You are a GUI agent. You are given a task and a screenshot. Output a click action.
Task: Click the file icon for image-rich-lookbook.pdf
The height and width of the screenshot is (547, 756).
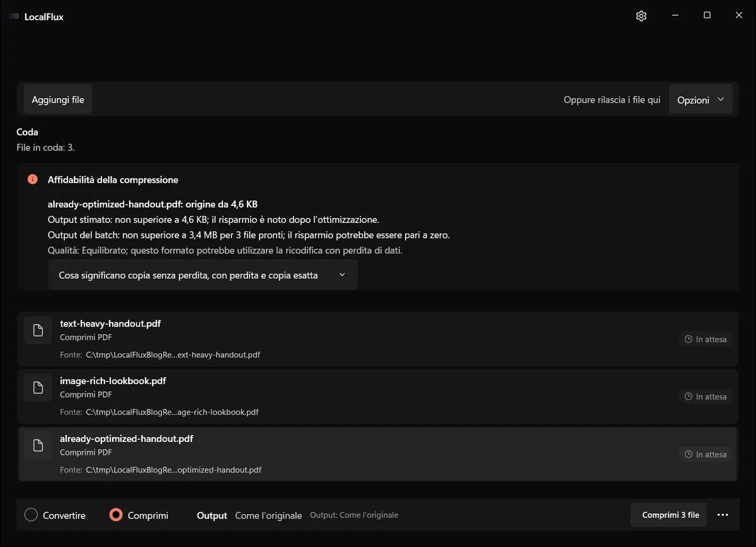(x=38, y=388)
